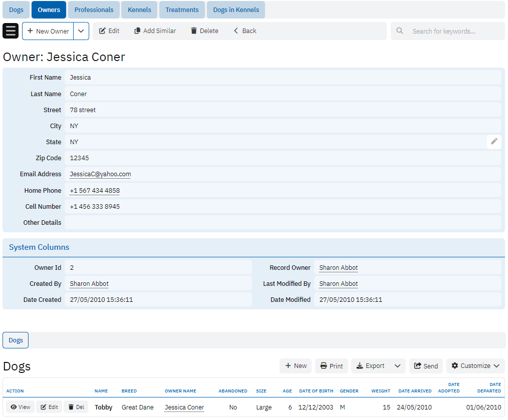Open the Treatments tab
This screenshot has width=508, height=420.
pyautogui.click(x=182, y=10)
